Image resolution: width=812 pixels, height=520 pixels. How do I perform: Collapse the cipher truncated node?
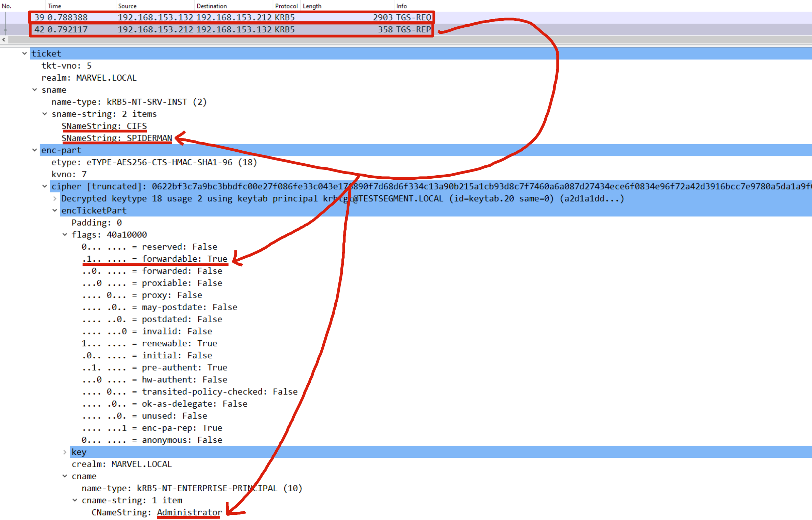44,186
